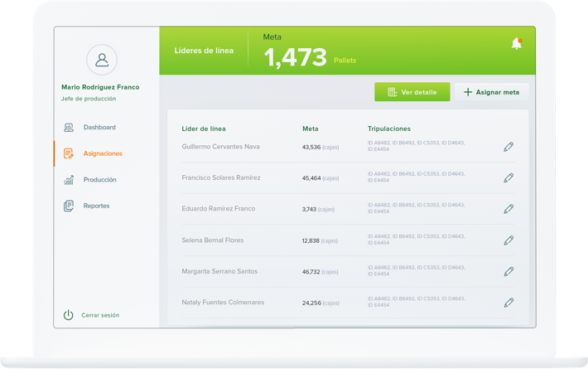The width and height of the screenshot is (588, 369).
Task: Click pencil icon for Nataly Fuentes Colmenares
Action: click(x=508, y=303)
